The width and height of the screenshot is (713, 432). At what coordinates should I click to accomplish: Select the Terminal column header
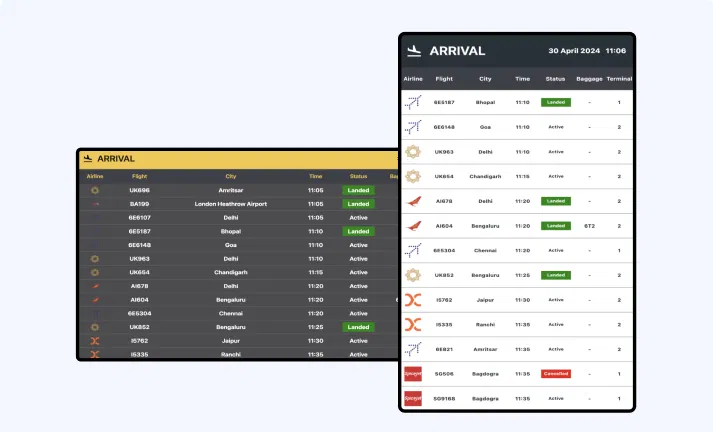click(619, 78)
